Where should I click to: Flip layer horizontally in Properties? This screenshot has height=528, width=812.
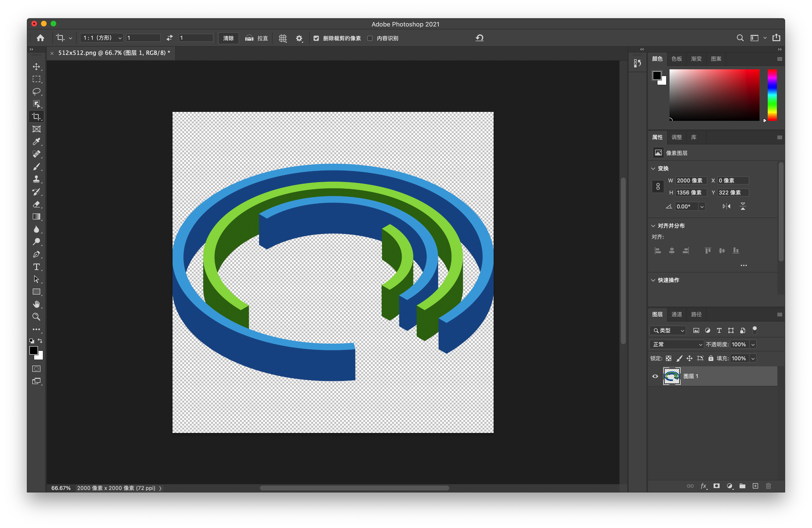pos(726,206)
